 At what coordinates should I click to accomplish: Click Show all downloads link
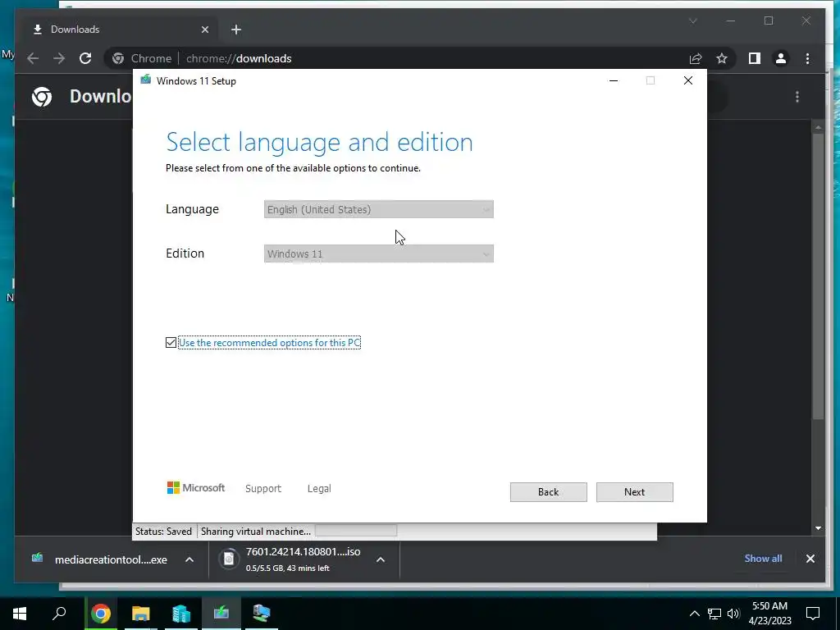point(763,558)
